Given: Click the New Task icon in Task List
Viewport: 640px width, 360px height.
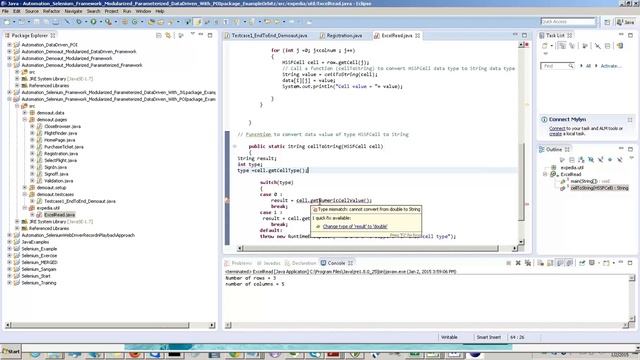Looking at the screenshot, I should tap(544, 46).
